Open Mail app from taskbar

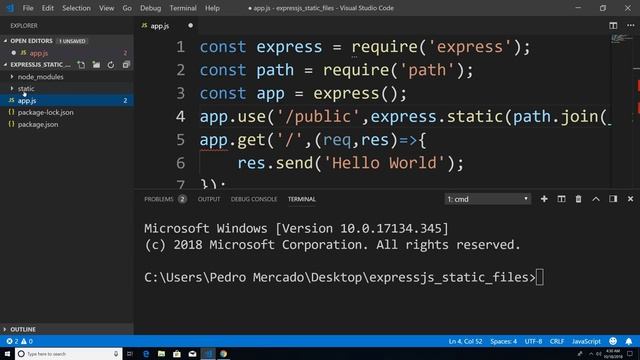pos(192,353)
